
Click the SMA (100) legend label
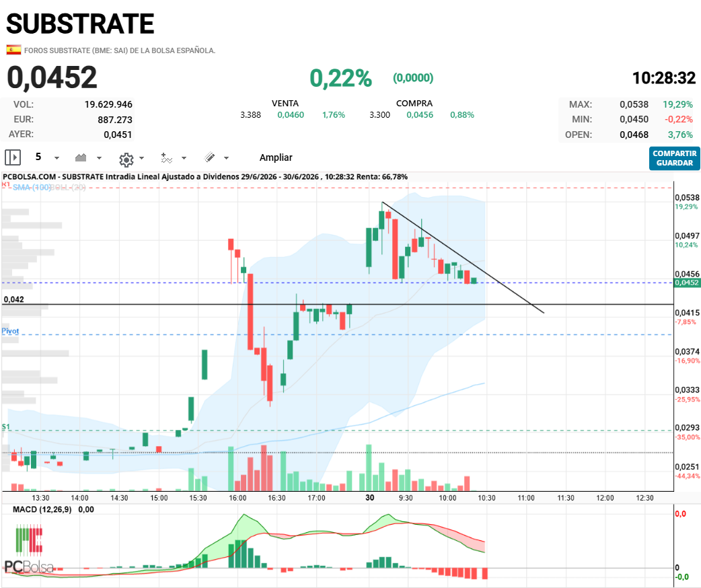32,187
